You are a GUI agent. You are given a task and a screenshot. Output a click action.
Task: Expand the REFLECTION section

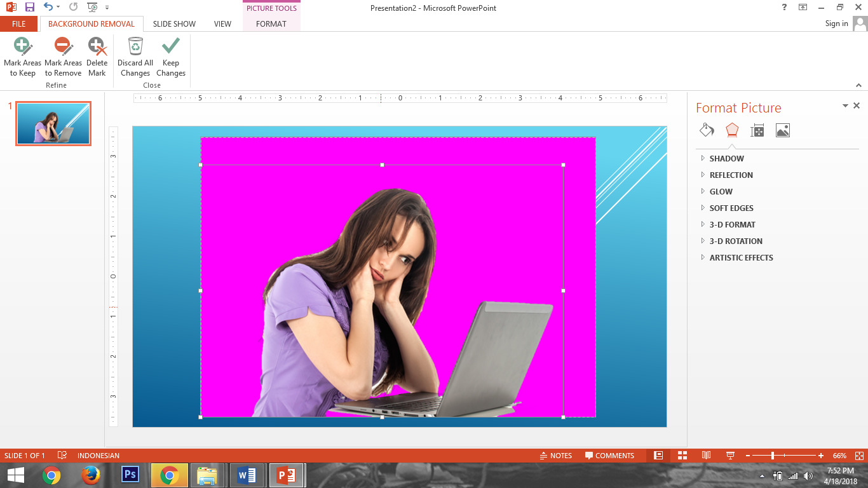[731, 175]
